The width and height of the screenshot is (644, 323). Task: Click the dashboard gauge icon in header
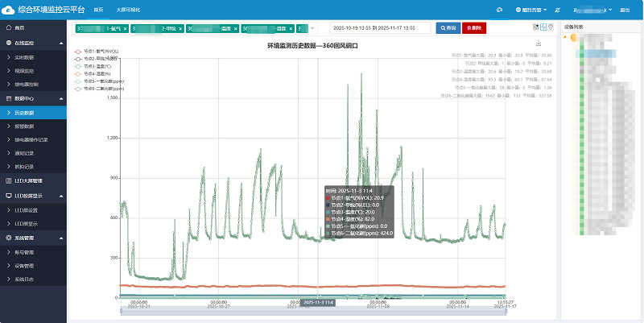(x=499, y=10)
